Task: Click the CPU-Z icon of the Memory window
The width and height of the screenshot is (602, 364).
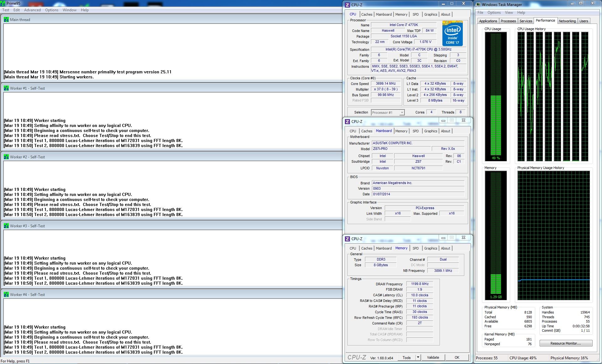Action: [x=347, y=239]
